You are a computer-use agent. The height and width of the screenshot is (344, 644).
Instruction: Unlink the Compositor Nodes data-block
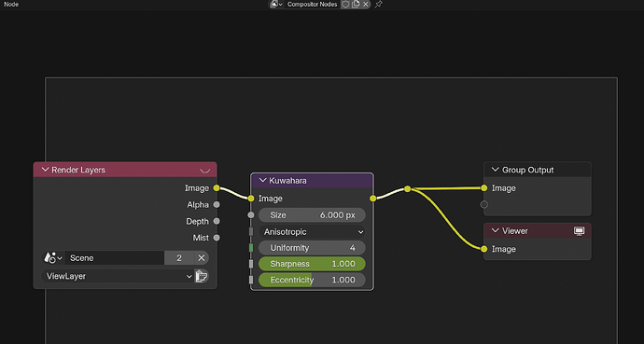click(366, 4)
